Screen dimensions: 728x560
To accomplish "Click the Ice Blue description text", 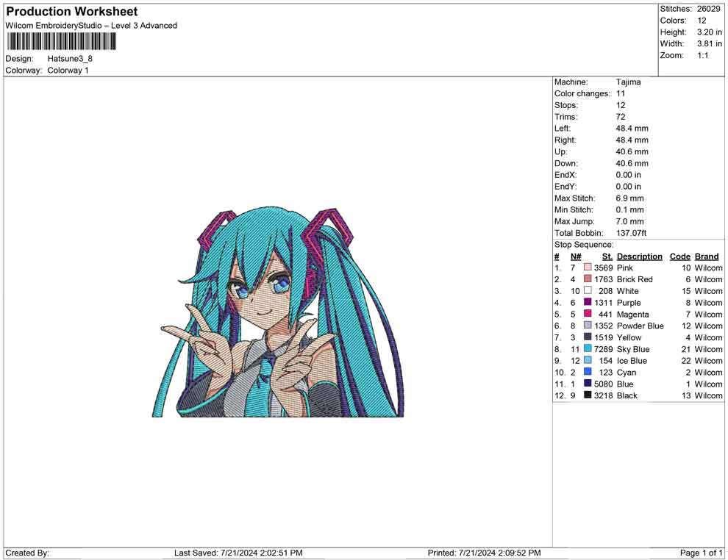I will (632, 361).
